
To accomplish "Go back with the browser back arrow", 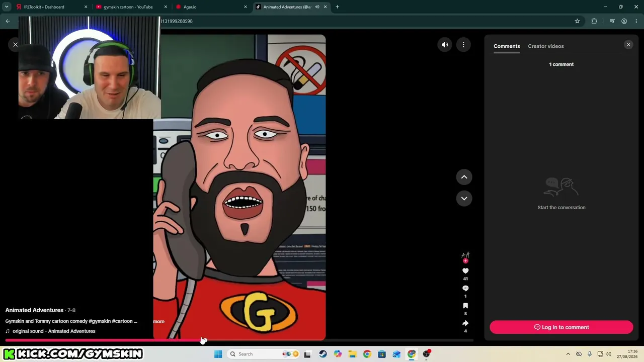I will (8, 21).
